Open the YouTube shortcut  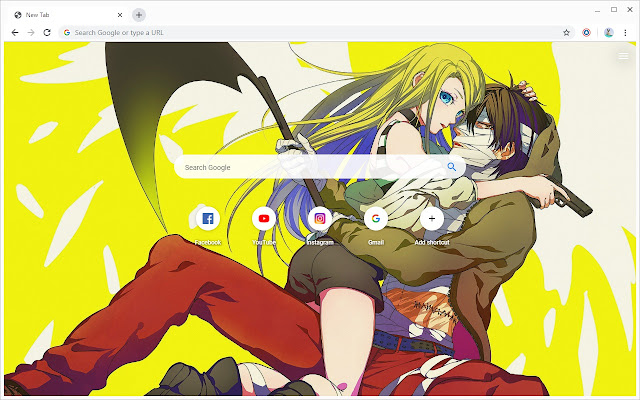point(264,219)
